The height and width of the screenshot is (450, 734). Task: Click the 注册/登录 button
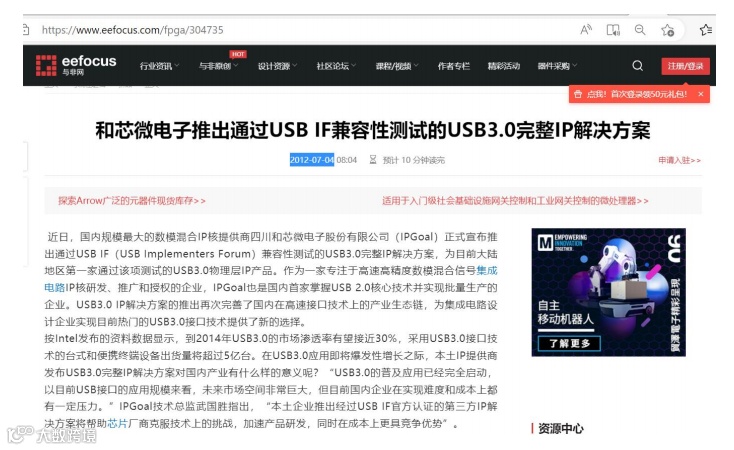tap(685, 66)
